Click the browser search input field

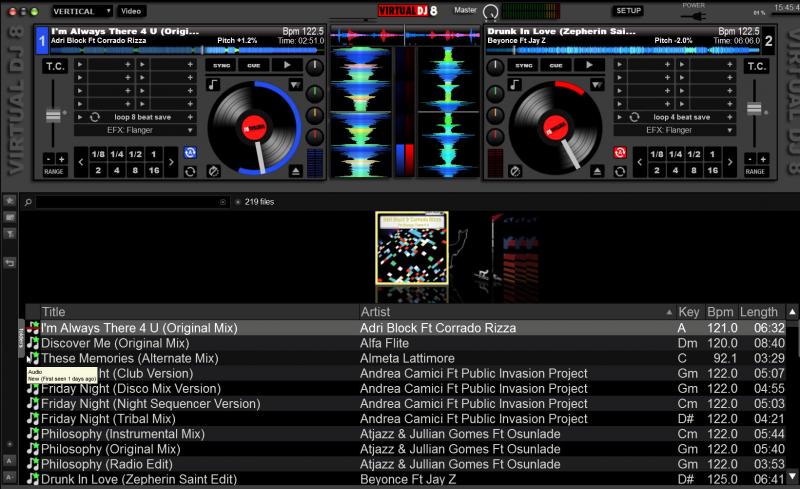point(132,202)
